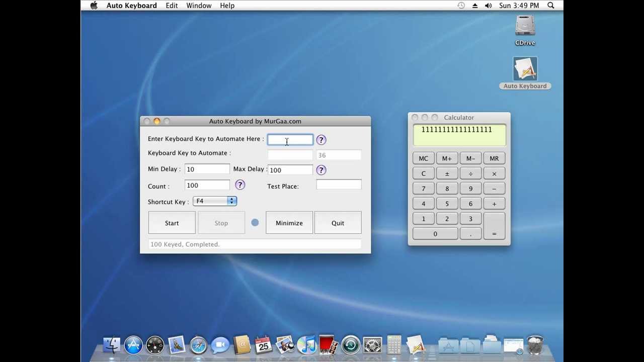
Task: Click the Max Delay input field
Action: point(290,170)
